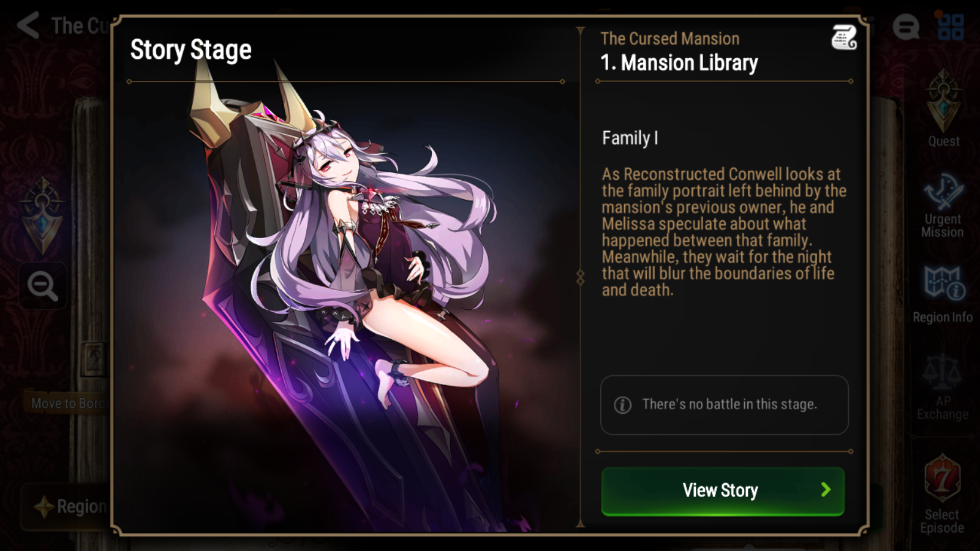The image size is (980, 551).
Task: Open the grid menu icon
Action: [951, 26]
